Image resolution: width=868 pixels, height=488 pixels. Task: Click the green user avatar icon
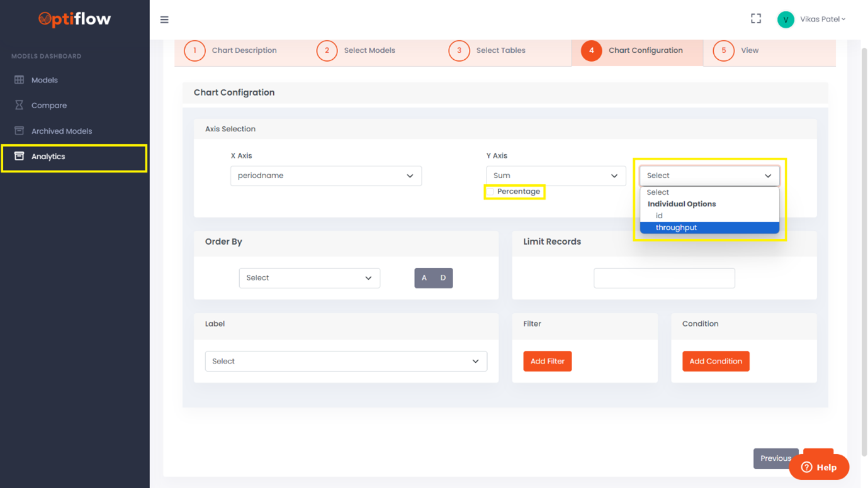[786, 19]
